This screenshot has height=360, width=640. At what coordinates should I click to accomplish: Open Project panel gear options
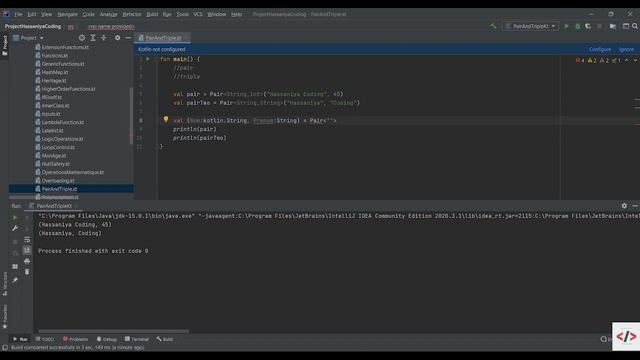pyautogui.click(x=118, y=38)
